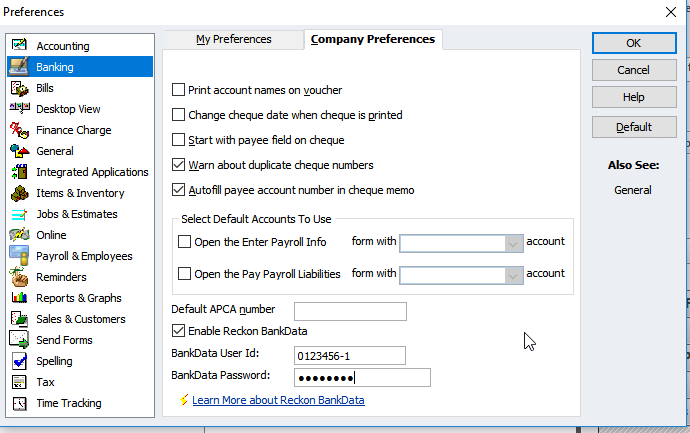690x433 pixels.
Task: Disable Enable Reckon BankData checkbox
Action: [x=178, y=331]
